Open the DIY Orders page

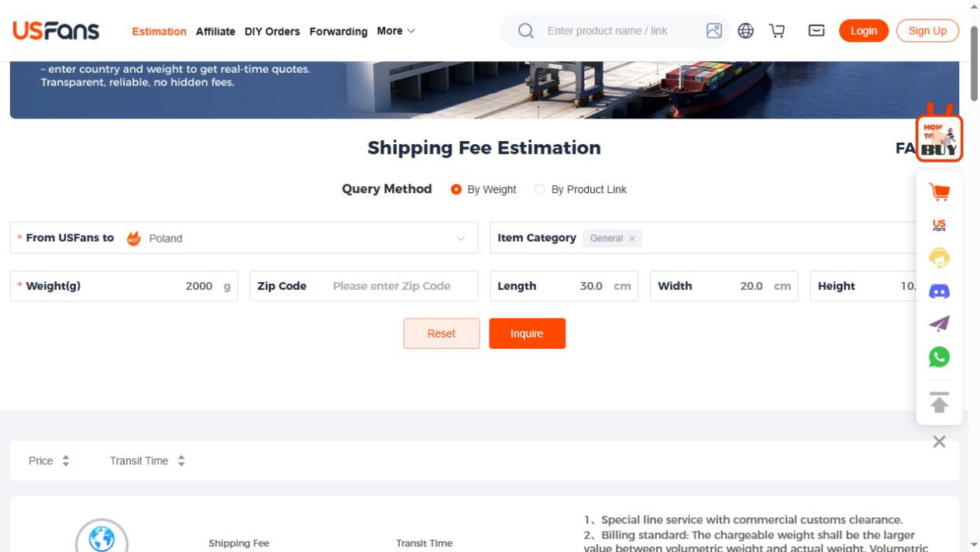point(272,31)
